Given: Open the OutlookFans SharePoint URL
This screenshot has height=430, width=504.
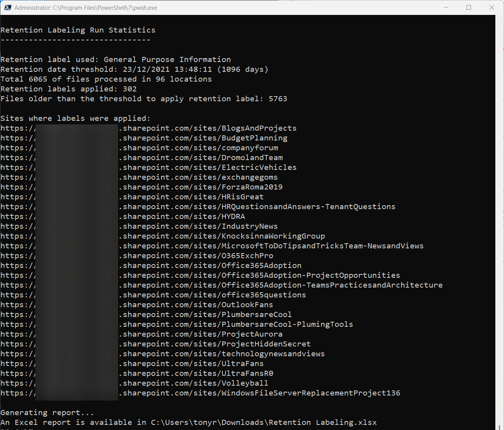Looking at the screenshot, I should (198, 305).
